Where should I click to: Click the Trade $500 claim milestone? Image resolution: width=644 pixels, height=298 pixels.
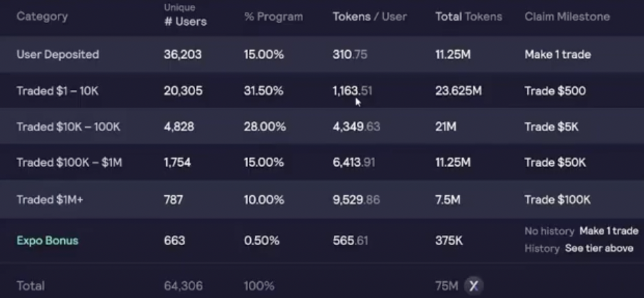click(555, 91)
